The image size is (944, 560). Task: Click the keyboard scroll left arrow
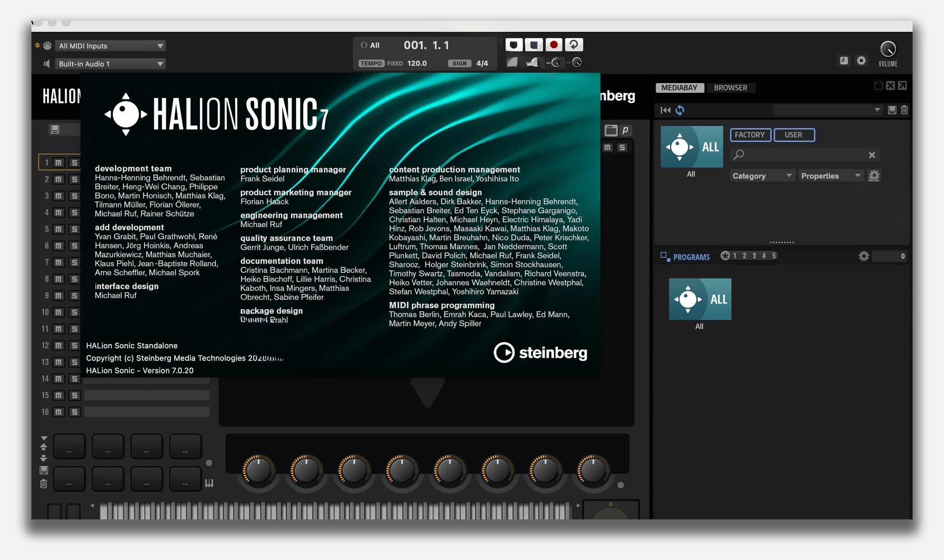(92, 506)
